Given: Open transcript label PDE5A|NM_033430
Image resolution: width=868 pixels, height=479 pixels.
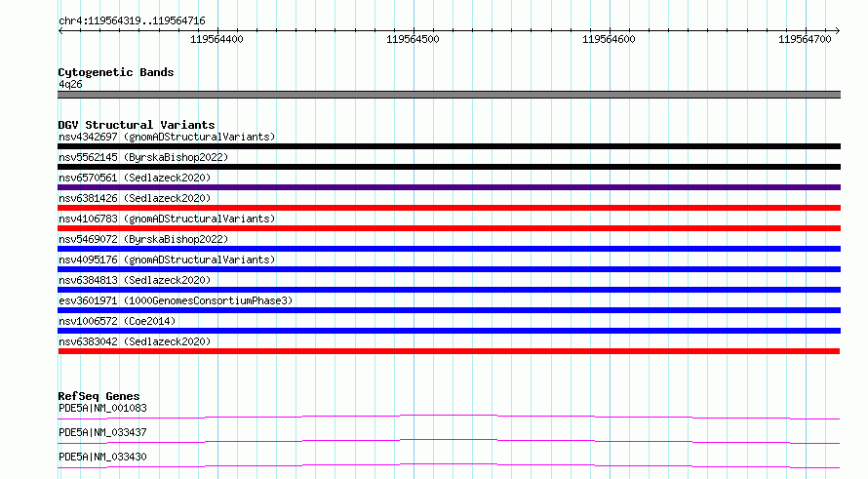Looking at the screenshot, I should coord(102,457).
